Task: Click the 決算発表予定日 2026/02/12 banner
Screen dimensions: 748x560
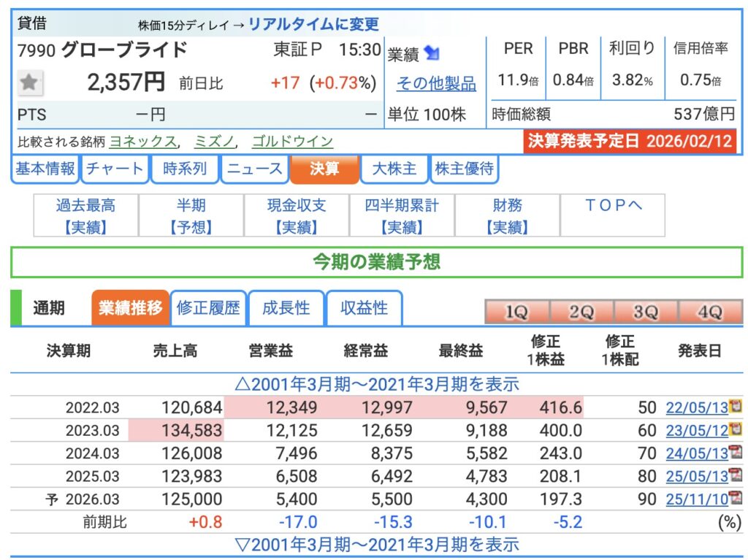Action: tap(630, 141)
